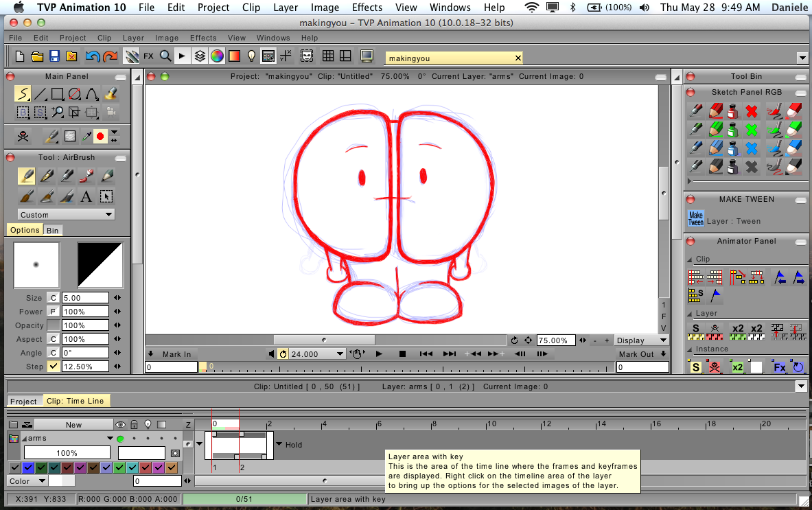
Task: Select the rectangle shape tool
Action: tap(58, 94)
